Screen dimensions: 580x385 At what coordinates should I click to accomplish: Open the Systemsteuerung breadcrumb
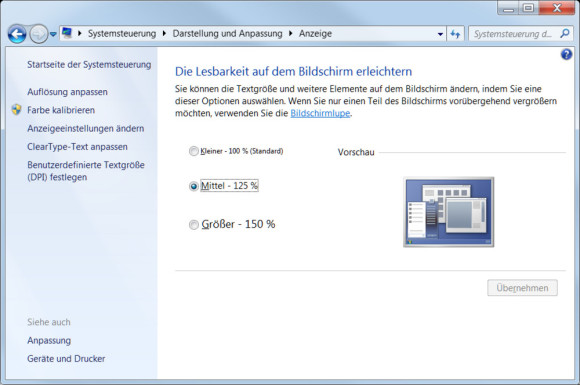[x=122, y=34]
